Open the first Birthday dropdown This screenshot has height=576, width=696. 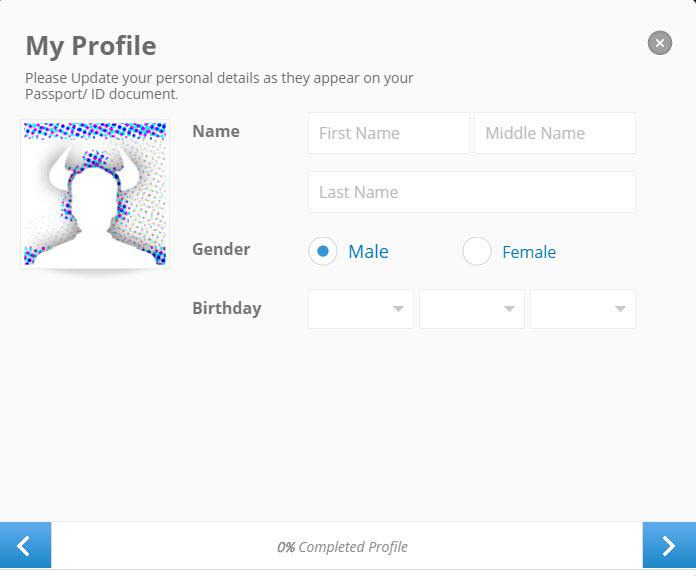point(361,309)
